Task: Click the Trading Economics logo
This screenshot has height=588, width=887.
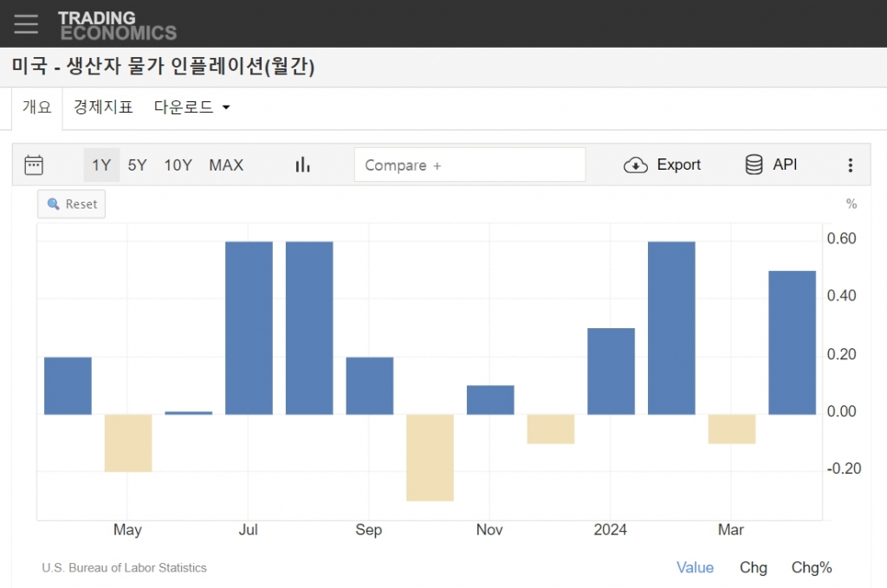Action: [x=117, y=25]
